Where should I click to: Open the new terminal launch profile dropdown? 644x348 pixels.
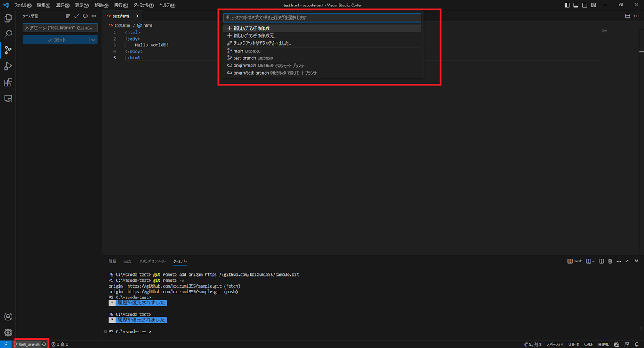point(593,261)
